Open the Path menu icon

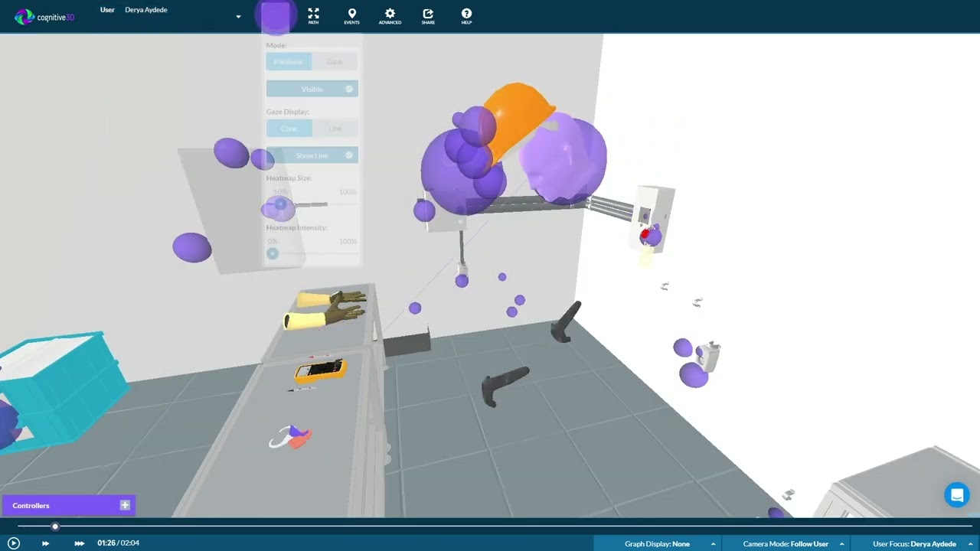click(313, 16)
